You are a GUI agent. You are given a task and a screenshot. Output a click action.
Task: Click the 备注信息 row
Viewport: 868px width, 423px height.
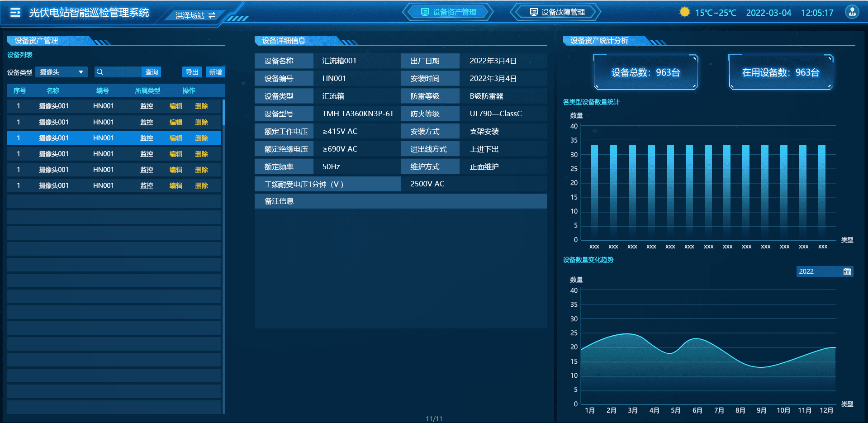click(x=401, y=201)
